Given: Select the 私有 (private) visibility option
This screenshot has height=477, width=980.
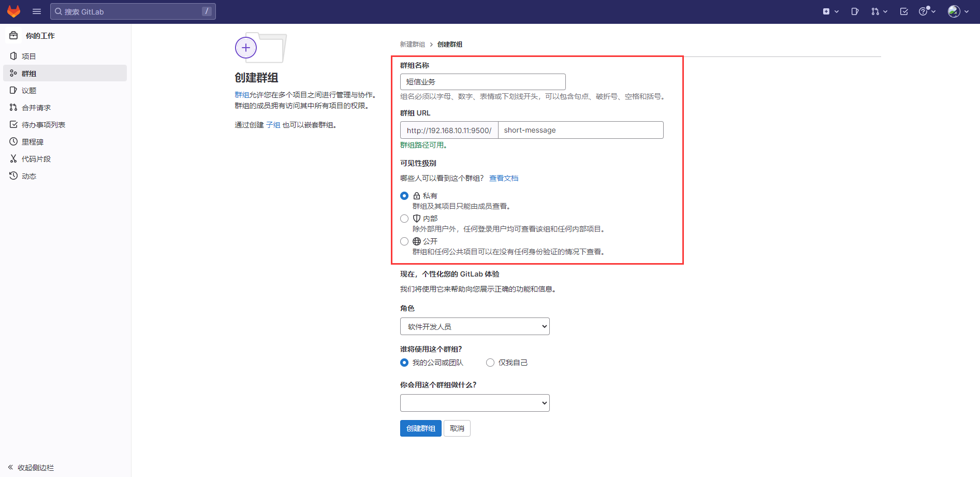Looking at the screenshot, I should pyautogui.click(x=404, y=196).
